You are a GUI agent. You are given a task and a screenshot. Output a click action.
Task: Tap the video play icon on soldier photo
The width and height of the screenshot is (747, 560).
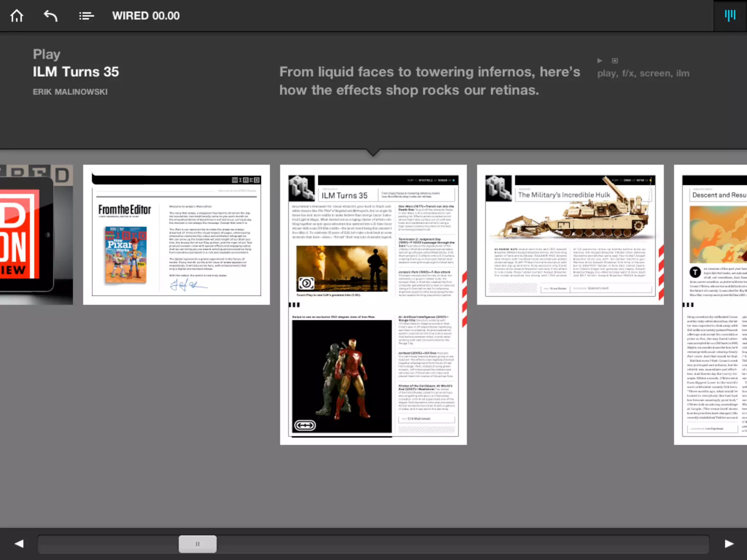pos(306,283)
